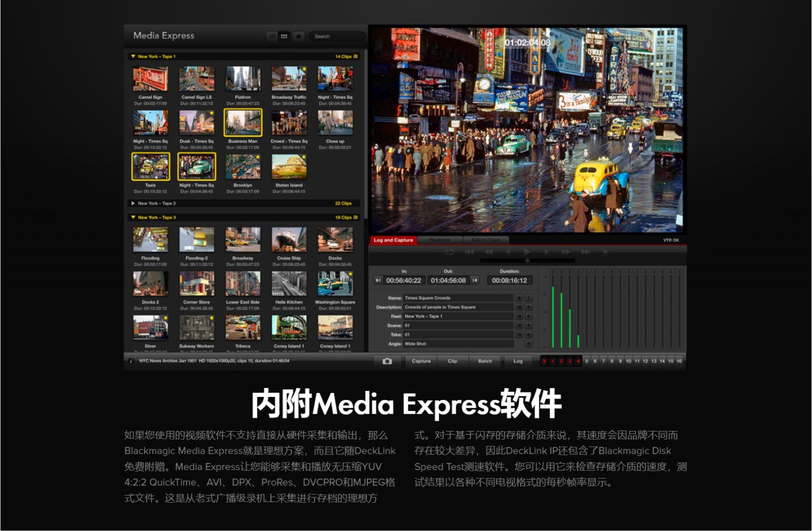Toggle the V video channel button

pyautogui.click(x=544, y=361)
